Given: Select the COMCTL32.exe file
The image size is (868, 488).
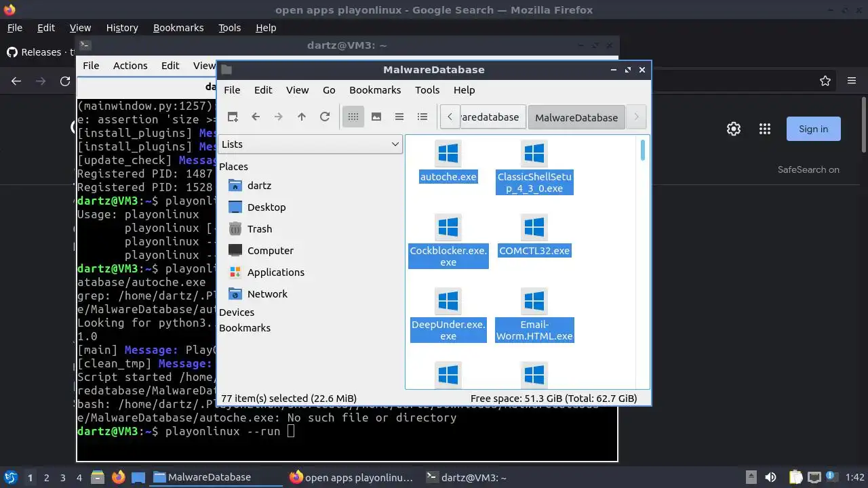Looking at the screenshot, I should [534, 236].
